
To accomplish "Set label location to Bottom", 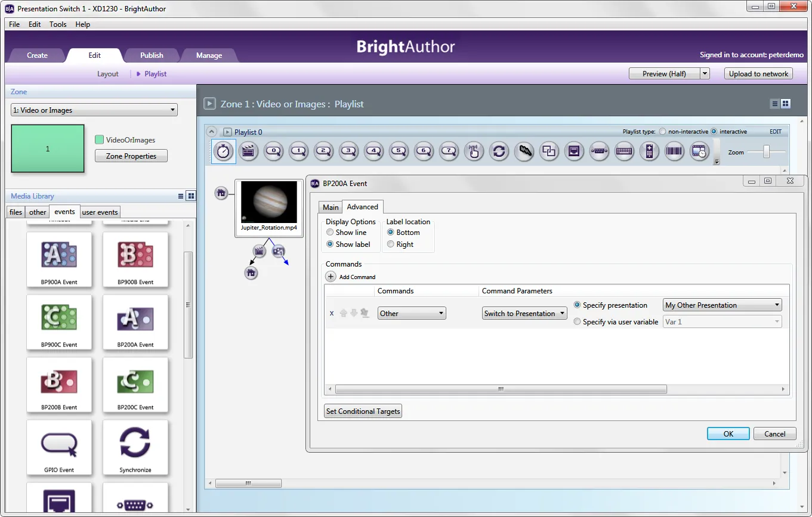I will tap(391, 233).
